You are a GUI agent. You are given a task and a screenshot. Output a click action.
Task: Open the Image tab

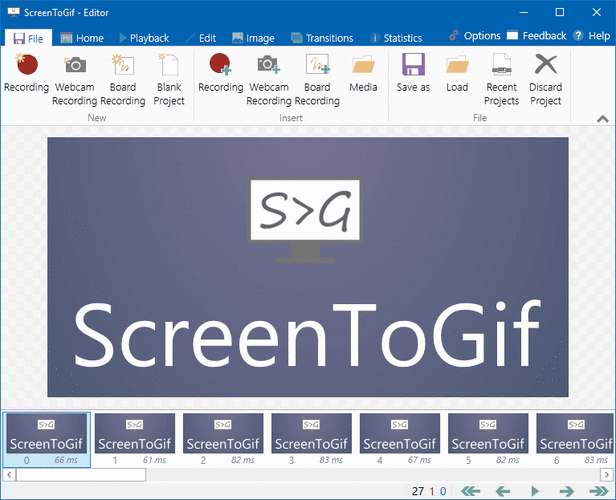pyautogui.click(x=253, y=38)
